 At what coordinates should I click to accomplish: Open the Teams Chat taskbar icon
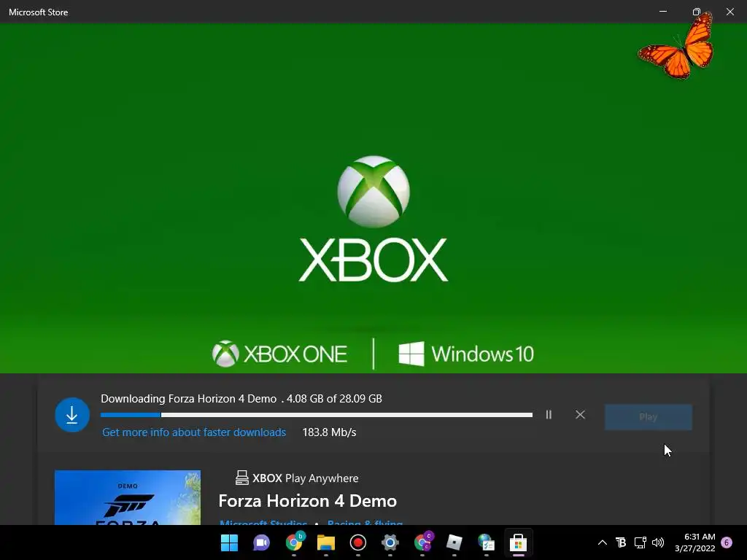(x=261, y=542)
